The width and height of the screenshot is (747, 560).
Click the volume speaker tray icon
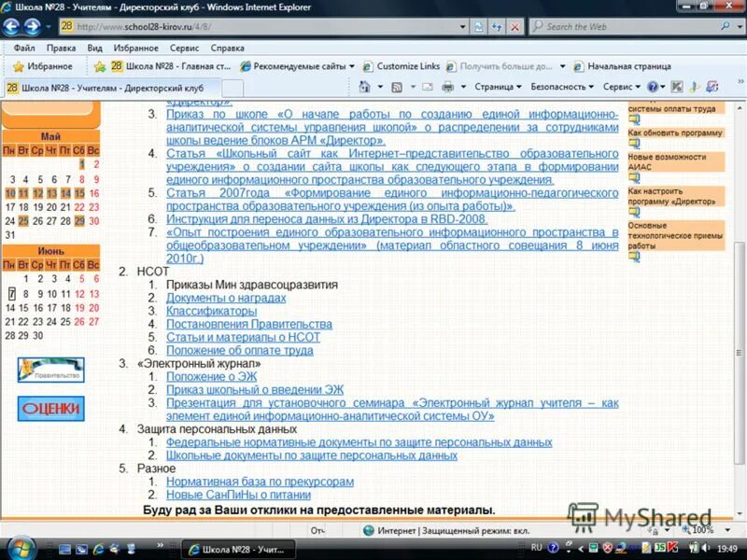coord(706,548)
